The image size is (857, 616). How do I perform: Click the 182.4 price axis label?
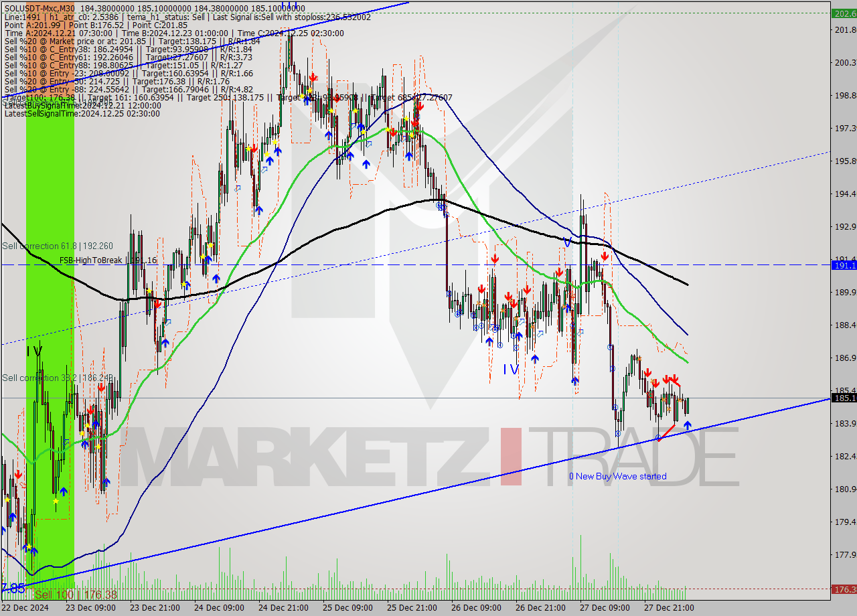(x=844, y=456)
